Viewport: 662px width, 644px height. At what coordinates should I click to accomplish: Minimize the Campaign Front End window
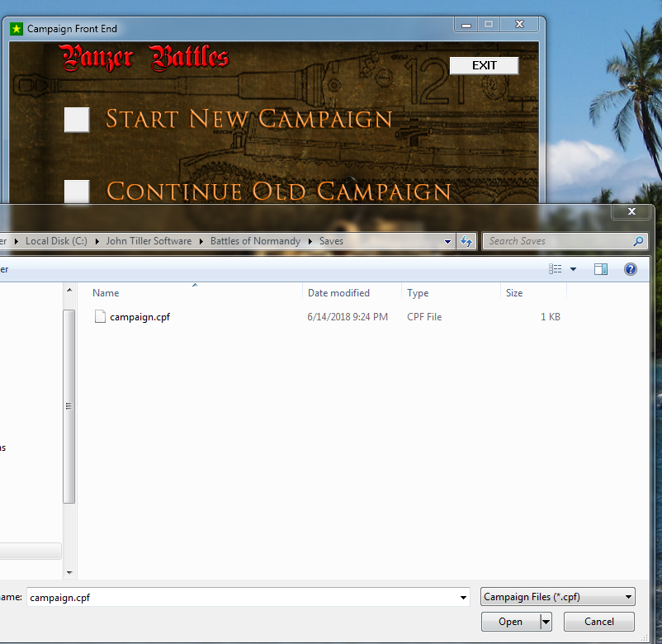[466, 25]
